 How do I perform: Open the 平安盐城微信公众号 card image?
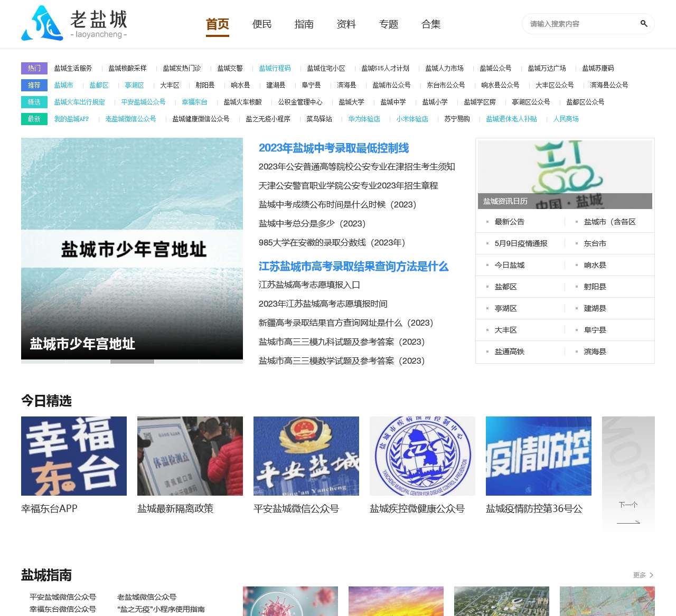coord(306,456)
